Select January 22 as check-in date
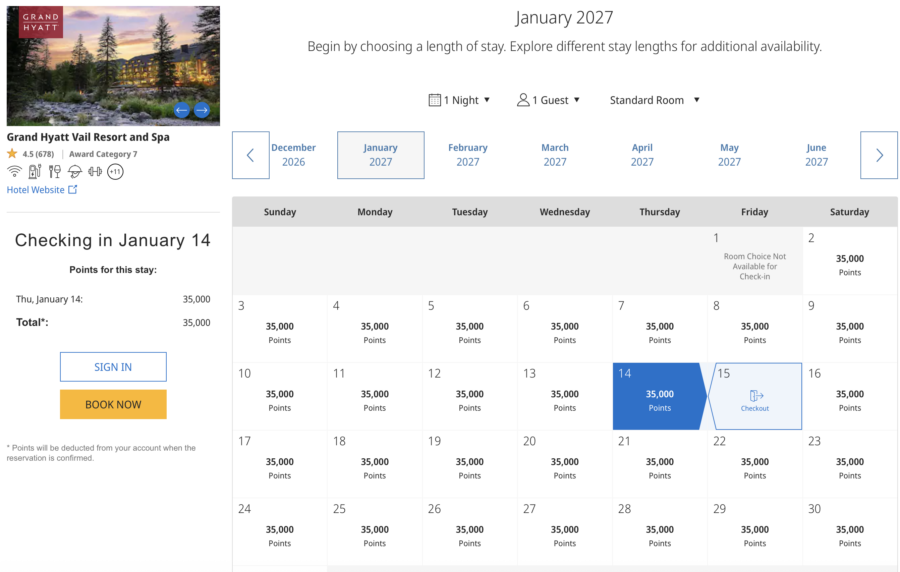Image resolution: width=900 pixels, height=572 pixels. click(x=755, y=464)
